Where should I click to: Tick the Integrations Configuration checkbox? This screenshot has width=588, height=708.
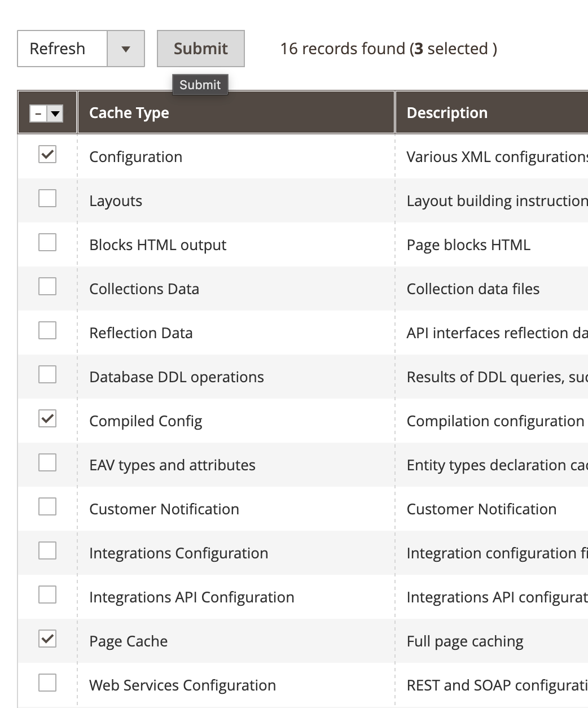[x=47, y=550]
